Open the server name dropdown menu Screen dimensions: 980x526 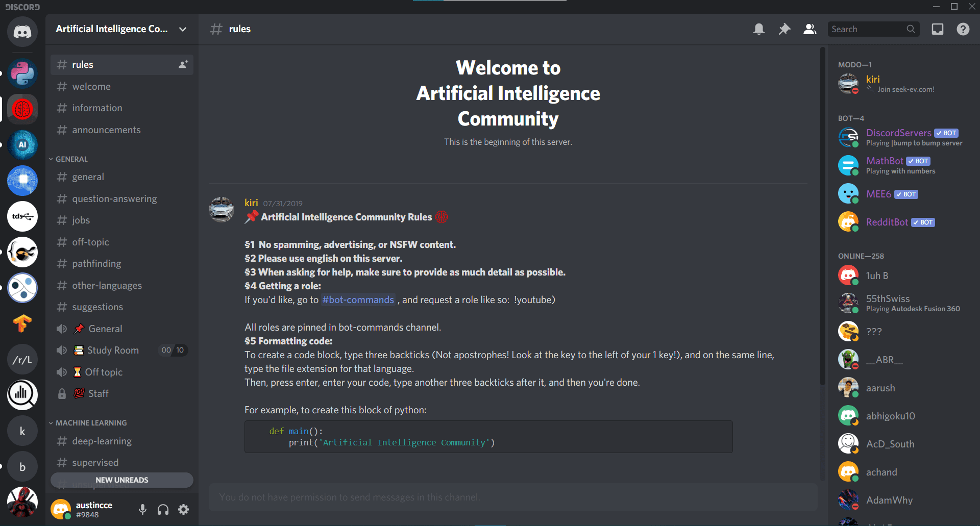click(121, 29)
